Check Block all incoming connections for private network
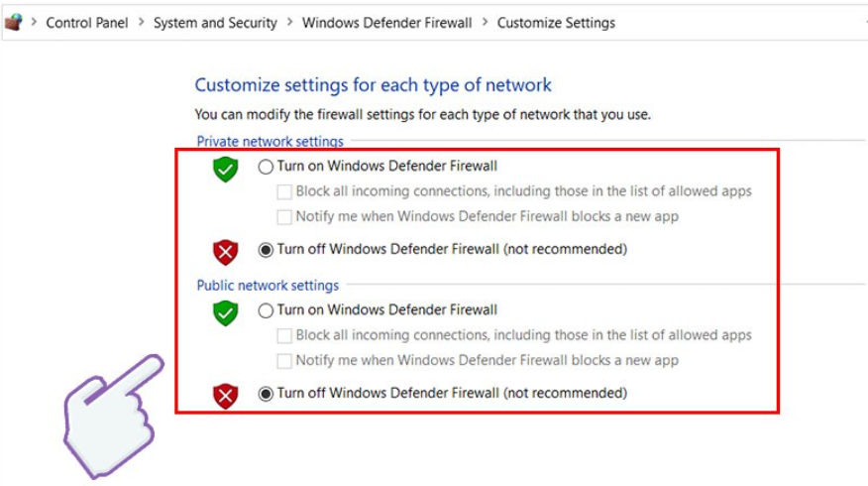The image size is (868, 486). tap(284, 191)
